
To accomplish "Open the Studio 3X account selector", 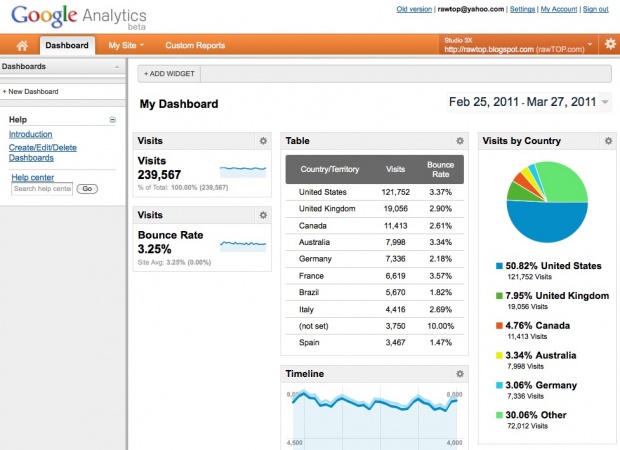I will pyautogui.click(x=518, y=45).
